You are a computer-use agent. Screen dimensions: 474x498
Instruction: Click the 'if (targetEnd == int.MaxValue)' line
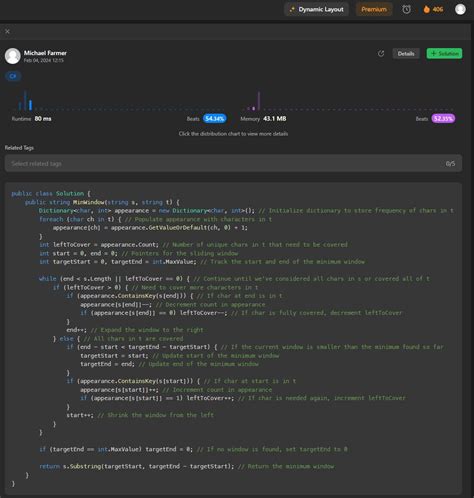[x=193, y=449]
